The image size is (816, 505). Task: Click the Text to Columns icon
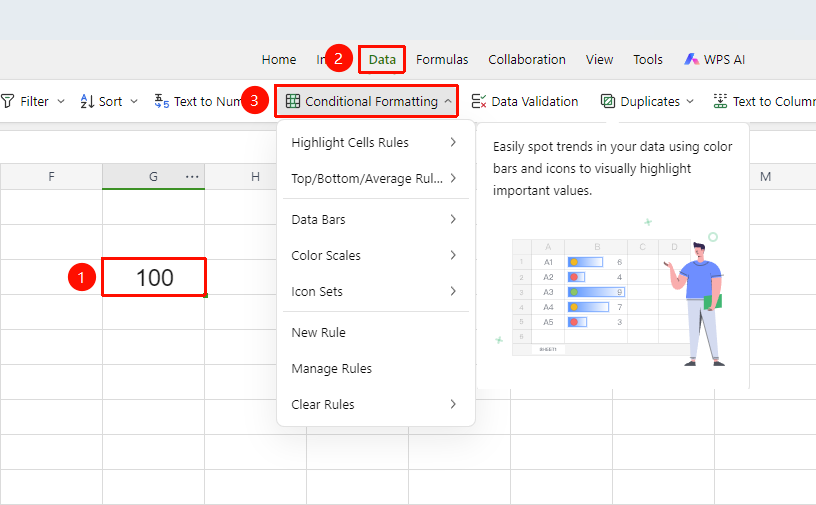tap(720, 101)
